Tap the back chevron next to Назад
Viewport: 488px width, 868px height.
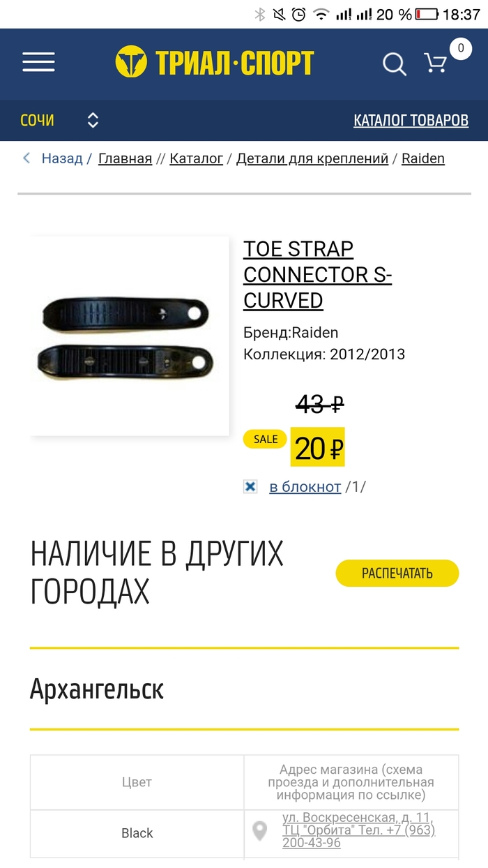26,158
